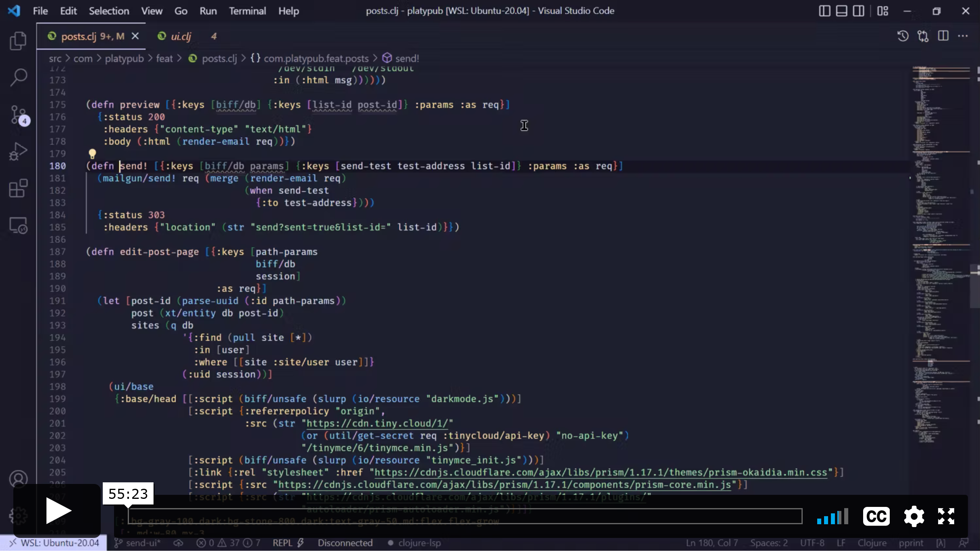
Task: Close the posts.clj tab
Action: click(x=135, y=36)
